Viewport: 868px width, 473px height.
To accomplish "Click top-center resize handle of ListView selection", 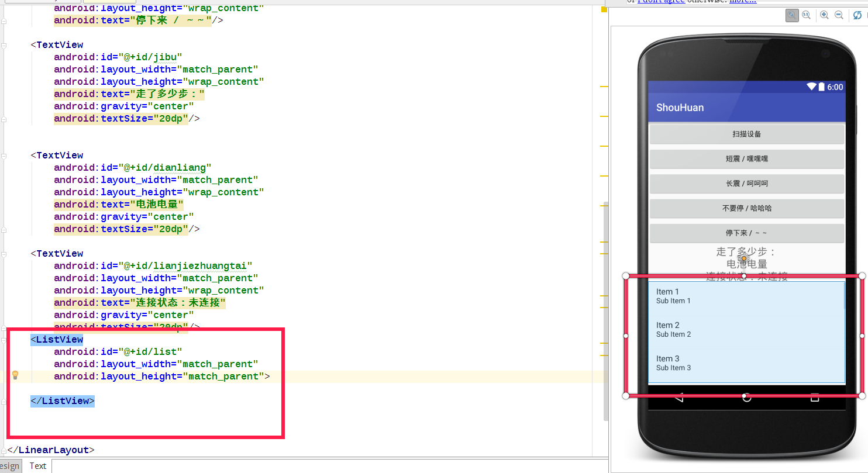I will click(743, 275).
